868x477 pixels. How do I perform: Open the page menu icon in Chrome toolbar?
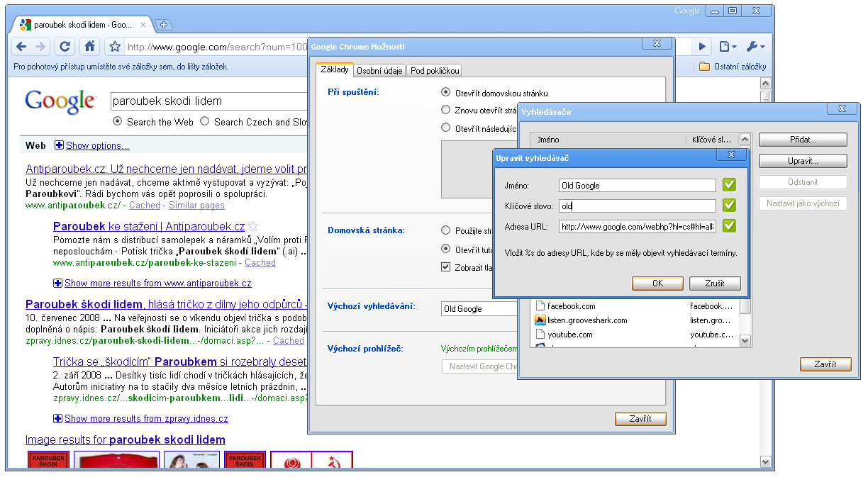(728, 47)
